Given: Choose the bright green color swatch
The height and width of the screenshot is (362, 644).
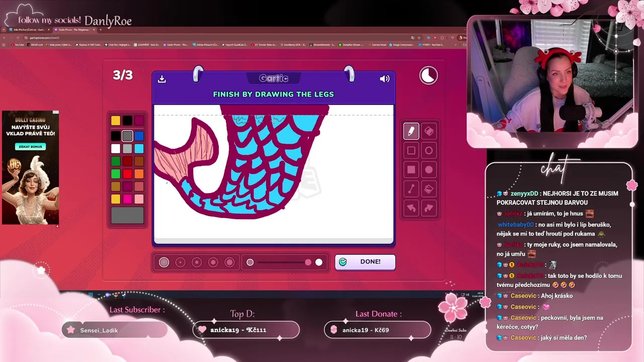Looking at the screenshot, I should tap(116, 173).
